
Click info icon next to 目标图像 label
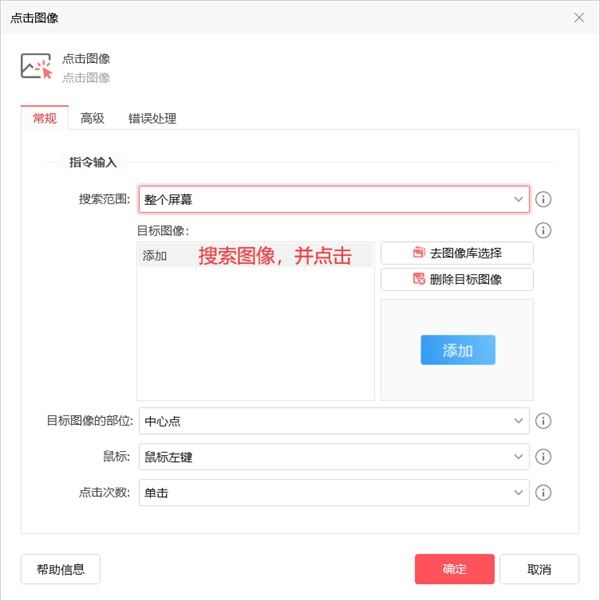click(x=543, y=230)
